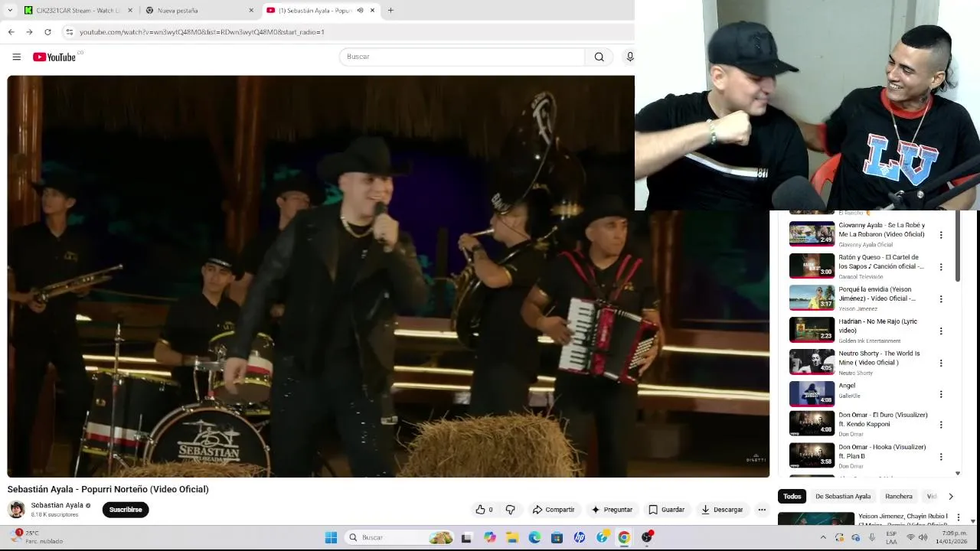Play Neutro Shorty The World Is Mine

click(x=812, y=361)
